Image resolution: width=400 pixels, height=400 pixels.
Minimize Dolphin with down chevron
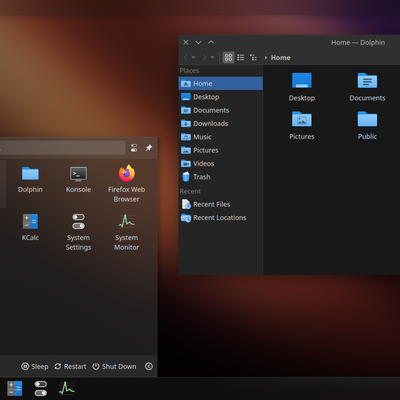click(x=198, y=42)
